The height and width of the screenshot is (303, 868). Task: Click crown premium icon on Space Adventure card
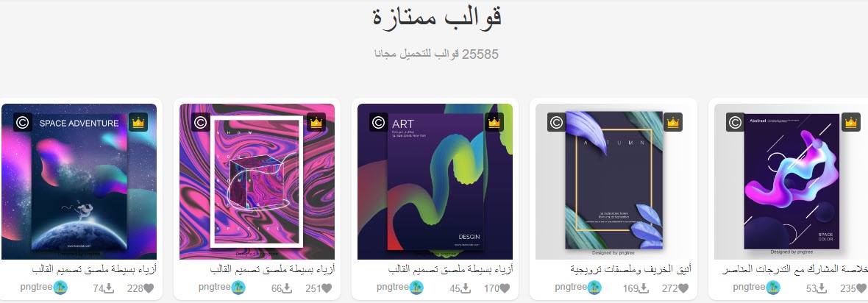[x=138, y=122]
